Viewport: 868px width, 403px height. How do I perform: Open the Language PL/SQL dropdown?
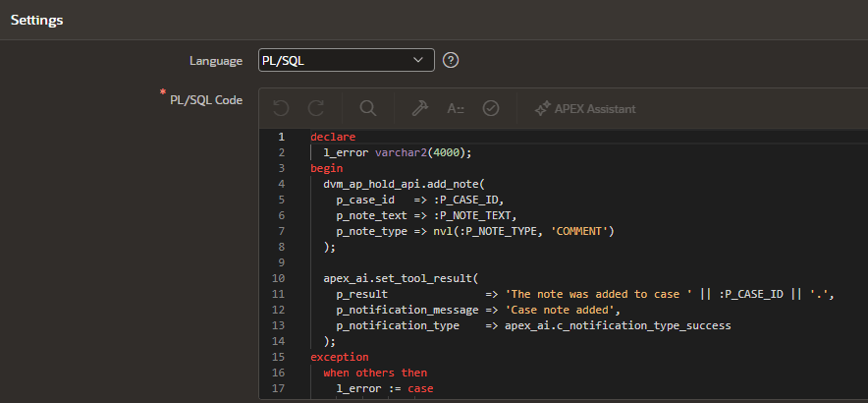click(x=346, y=60)
